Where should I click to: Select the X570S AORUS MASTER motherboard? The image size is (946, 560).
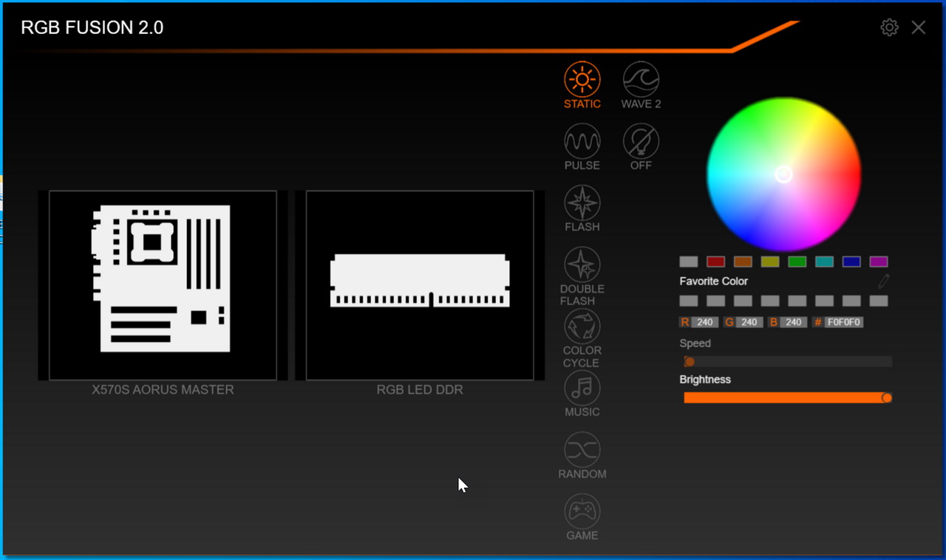coord(163,285)
